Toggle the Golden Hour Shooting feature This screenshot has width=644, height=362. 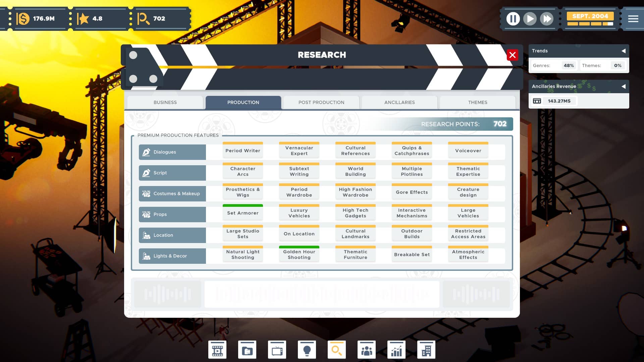tap(299, 254)
